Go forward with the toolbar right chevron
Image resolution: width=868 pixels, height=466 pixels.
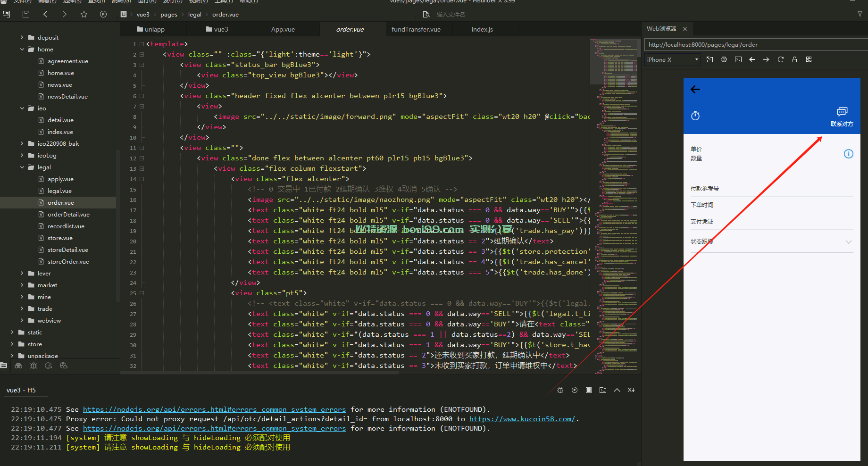tap(65, 14)
